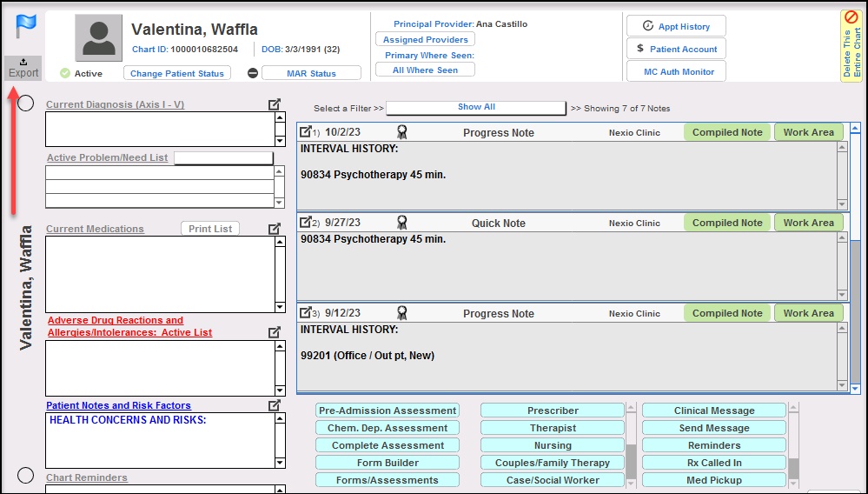
Task: Switch to Work Area for 9/12/23 note
Action: (808, 313)
